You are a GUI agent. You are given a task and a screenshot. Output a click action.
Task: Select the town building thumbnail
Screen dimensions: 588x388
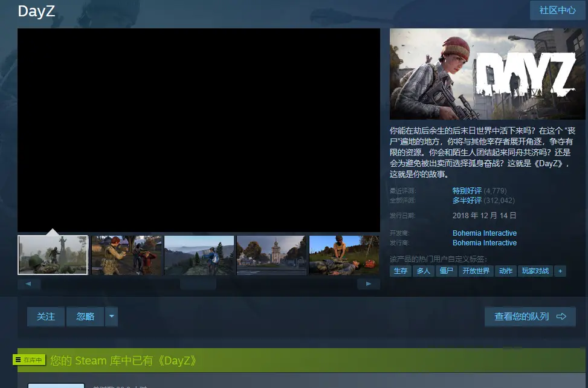(271, 255)
